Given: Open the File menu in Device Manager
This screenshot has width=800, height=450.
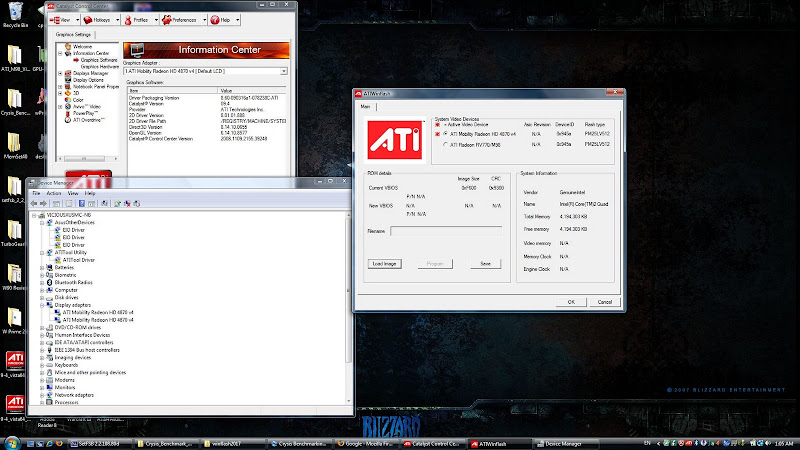Looking at the screenshot, I should [36, 193].
